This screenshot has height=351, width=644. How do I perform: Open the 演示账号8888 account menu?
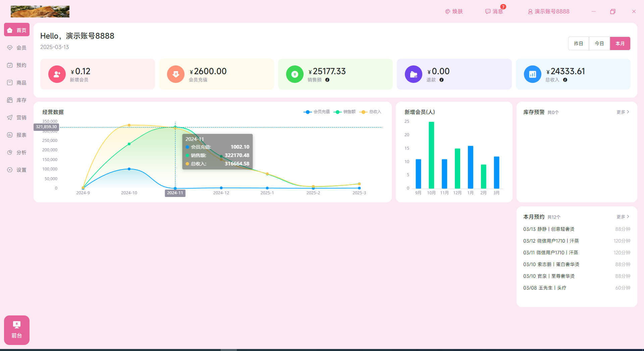pyautogui.click(x=549, y=11)
